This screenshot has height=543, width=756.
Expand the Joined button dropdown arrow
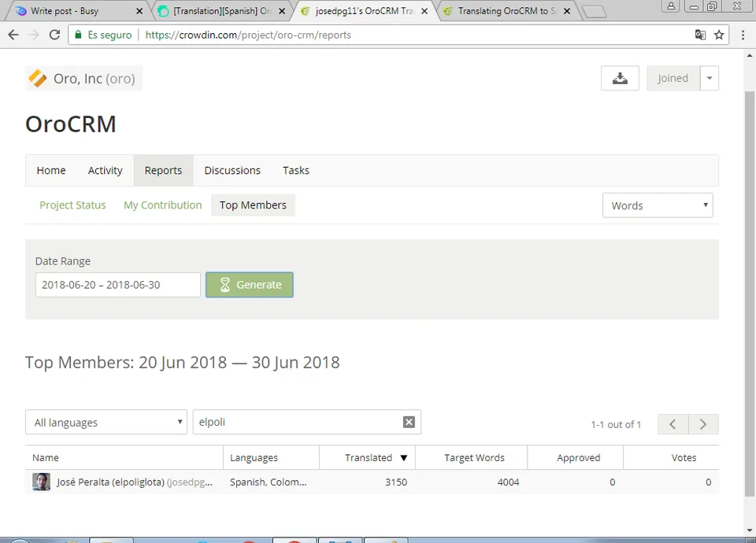pos(710,78)
